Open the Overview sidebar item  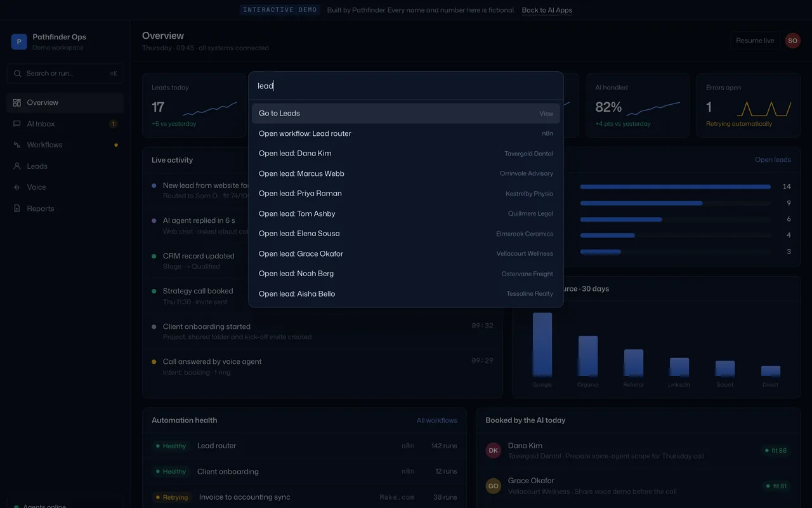pyautogui.click(x=65, y=103)
